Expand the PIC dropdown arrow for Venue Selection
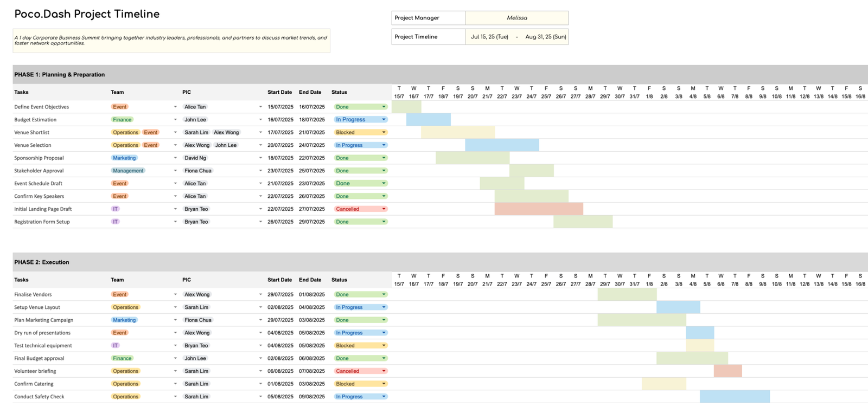This screenshot has height=420, width=868. pos(260,145)
